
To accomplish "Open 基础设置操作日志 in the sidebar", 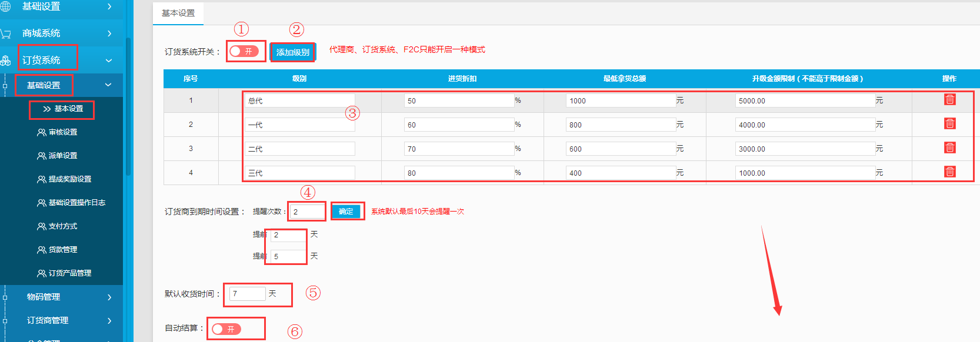I will point(77,203).
